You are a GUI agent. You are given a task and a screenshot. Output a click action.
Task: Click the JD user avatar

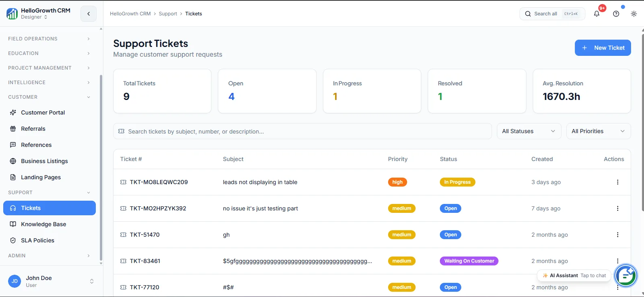pos(15,281)
